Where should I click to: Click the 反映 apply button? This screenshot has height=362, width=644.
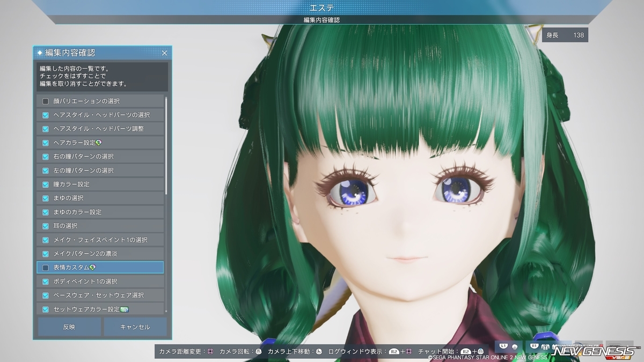pos(69,327)
